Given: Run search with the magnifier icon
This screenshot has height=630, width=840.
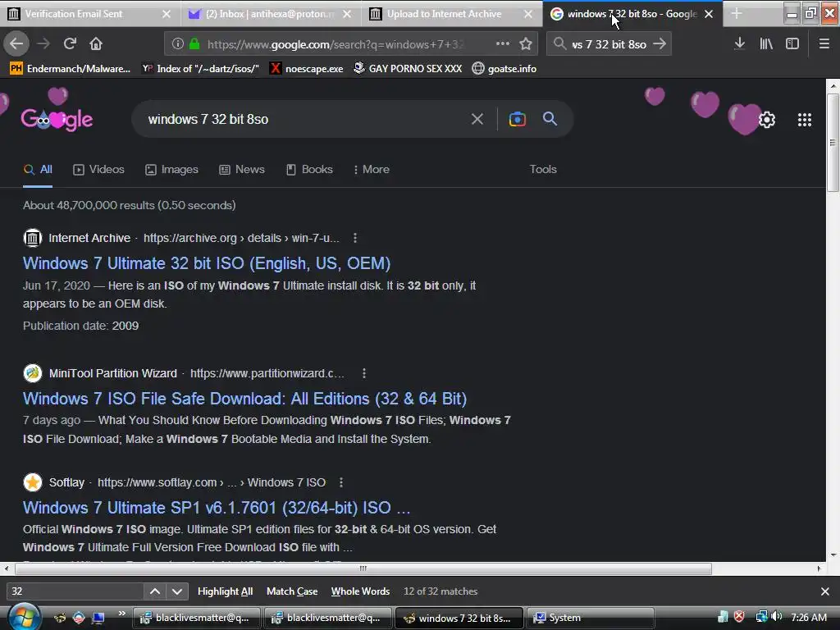Looking at the screenshot, I should 550,119.
